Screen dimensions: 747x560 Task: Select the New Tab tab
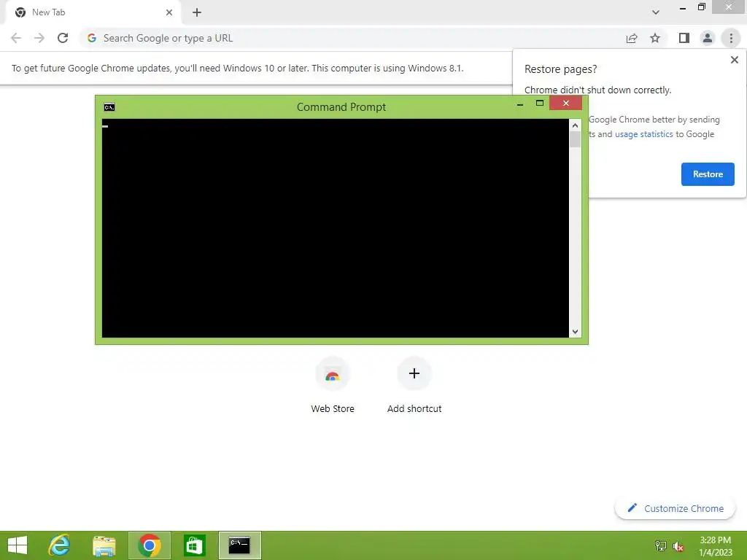(93, 12)
